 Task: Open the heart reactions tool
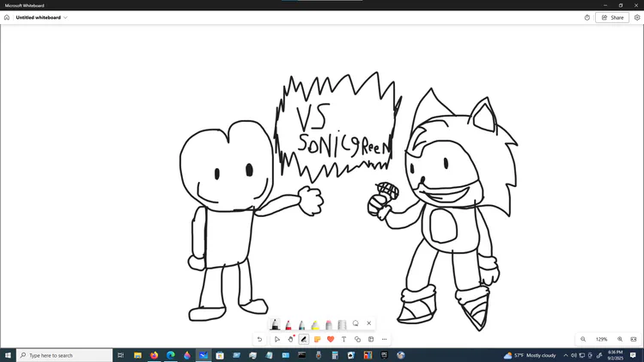point(331,340)
